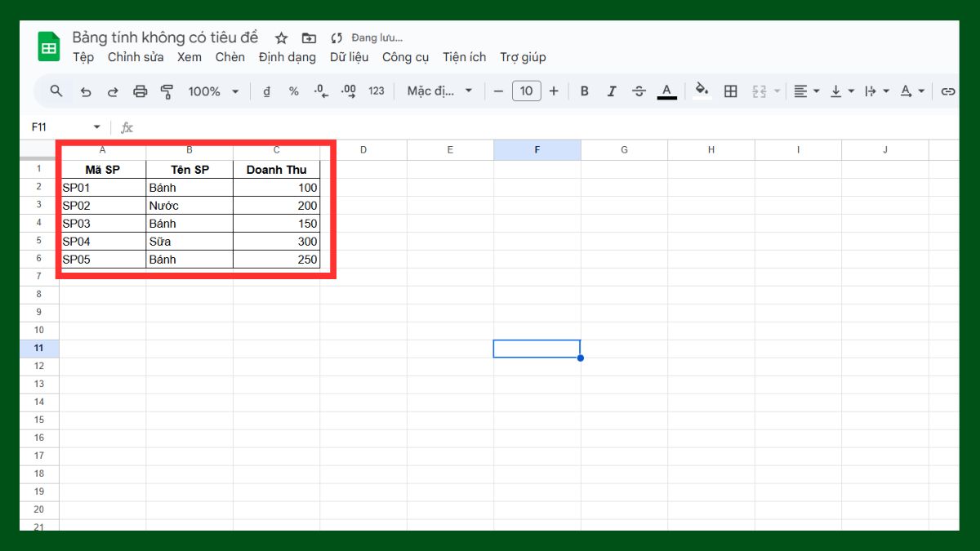
Task: Select column D header
Action: pos(363,150)
